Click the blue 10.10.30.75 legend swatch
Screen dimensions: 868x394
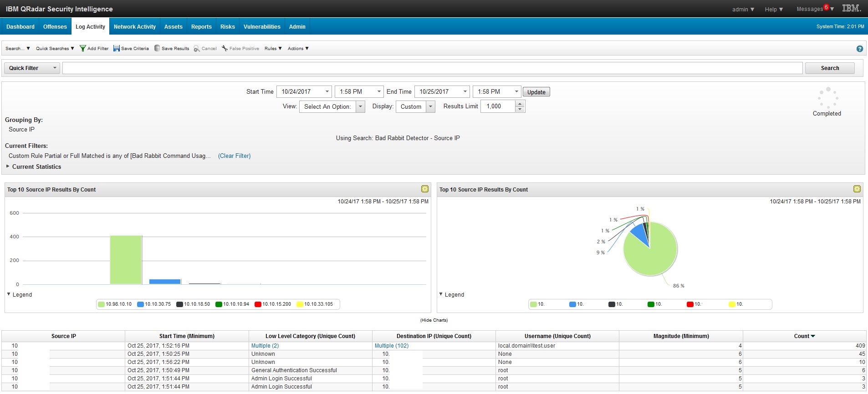pos(140,304)
